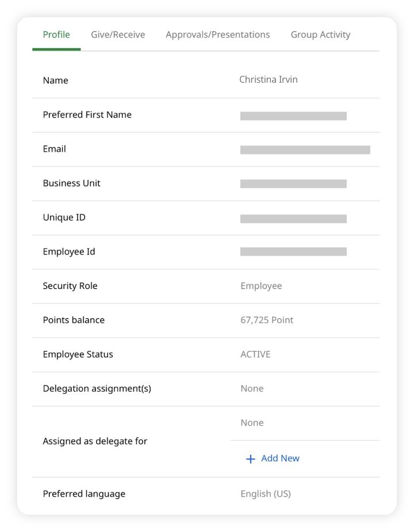414x532 pixels.
Task: Click the name Christina Irvin
Action: pos(269,79)
